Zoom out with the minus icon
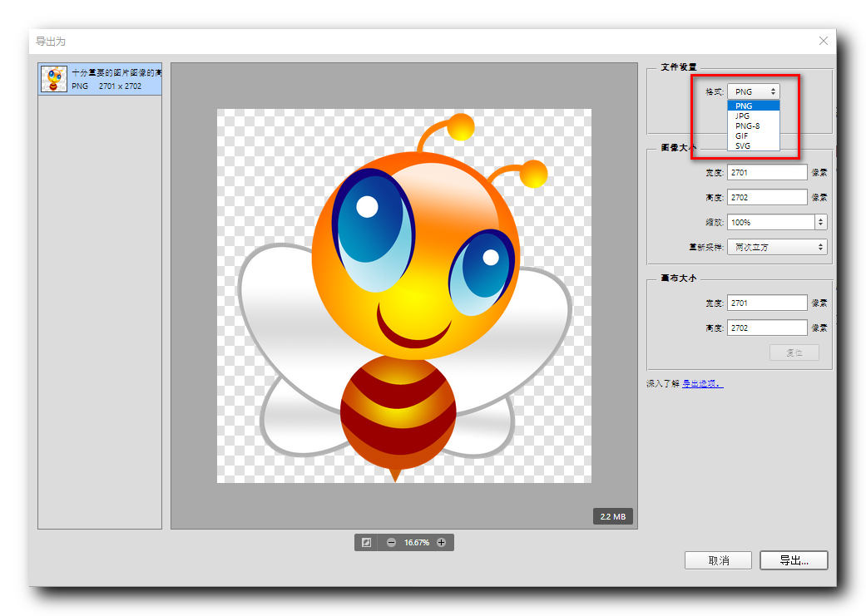The image size is (866, 616). click(x=391, y=543)
